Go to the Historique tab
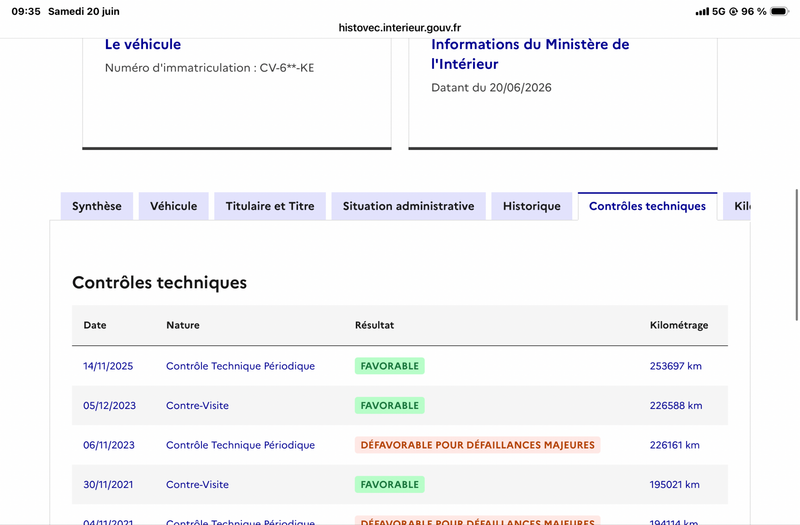The height and width of the screenshot is (525, 800). tap(532, 206)
